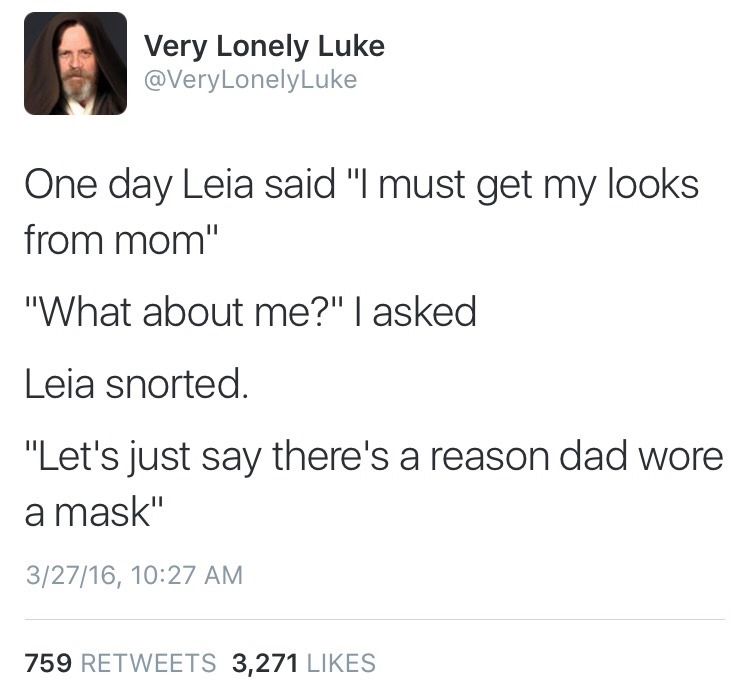This screenshot has height=684, width=730.
Task: Click the RETWEETS label
Action: (x=149, y=663)
